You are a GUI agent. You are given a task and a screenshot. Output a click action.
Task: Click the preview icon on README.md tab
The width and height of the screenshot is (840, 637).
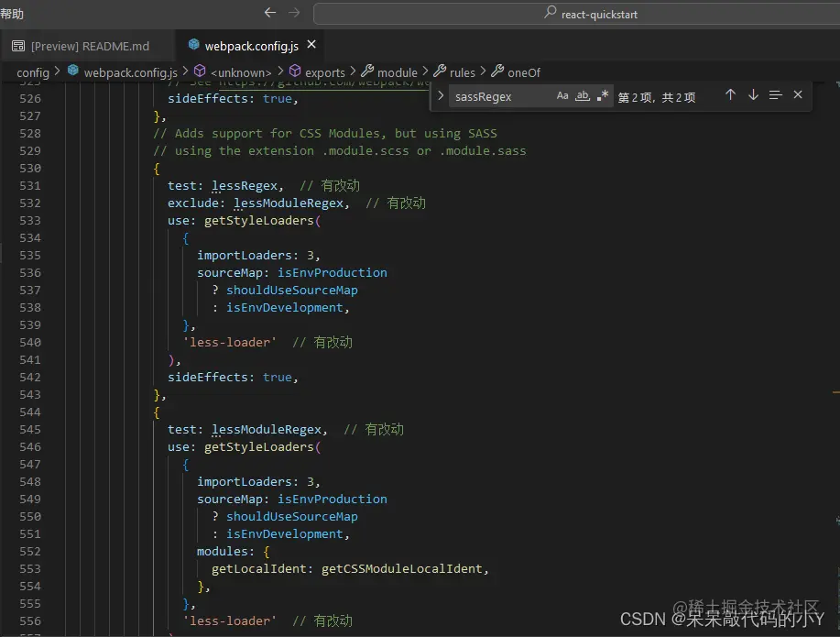click(x=18, y=46)
